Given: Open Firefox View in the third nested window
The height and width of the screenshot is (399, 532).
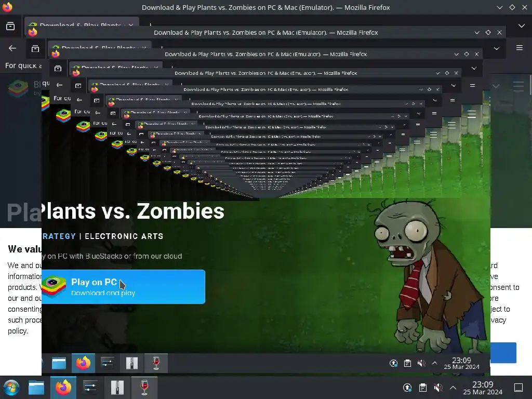Looking at the screenshot, I should 58,68.
